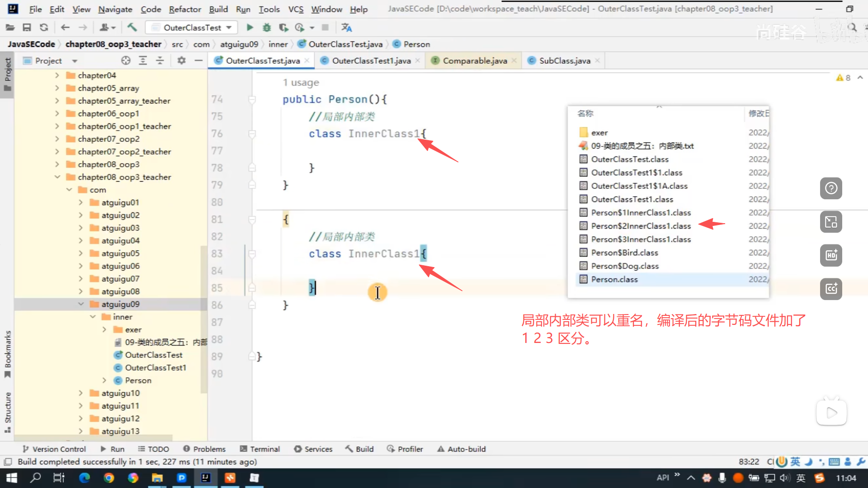Click the Select Opened File target icon
868x488 pixels.
(126, 61)
